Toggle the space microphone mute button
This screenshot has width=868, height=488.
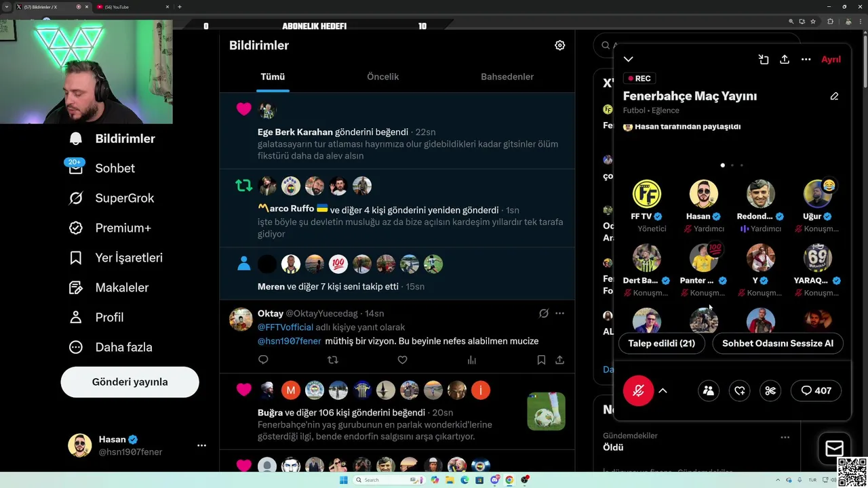[638, 390]
